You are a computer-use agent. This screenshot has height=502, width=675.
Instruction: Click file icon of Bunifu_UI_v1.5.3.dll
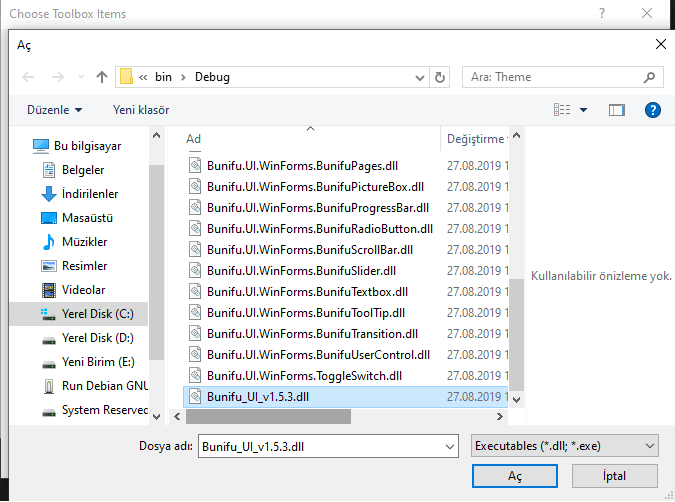(195, 397)
